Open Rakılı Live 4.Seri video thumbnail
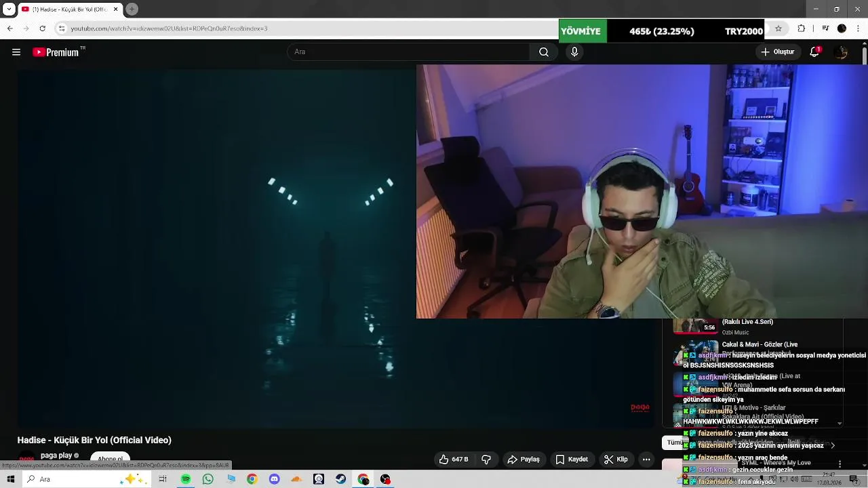The image size is (868, 488). [695, 326]
